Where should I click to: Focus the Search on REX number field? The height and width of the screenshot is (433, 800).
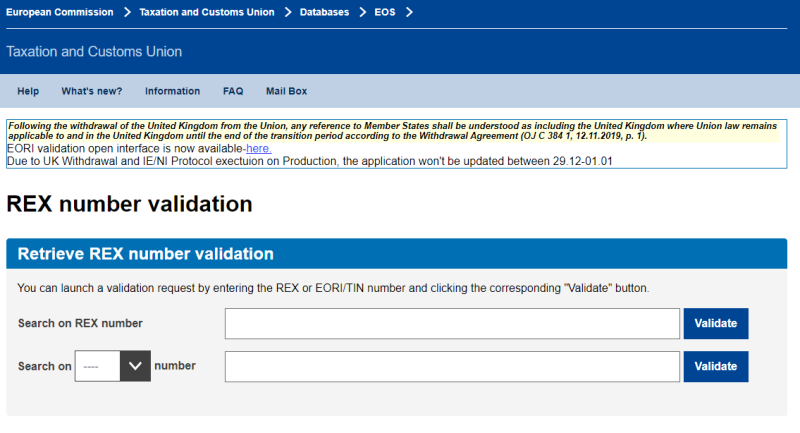point(452,323)
